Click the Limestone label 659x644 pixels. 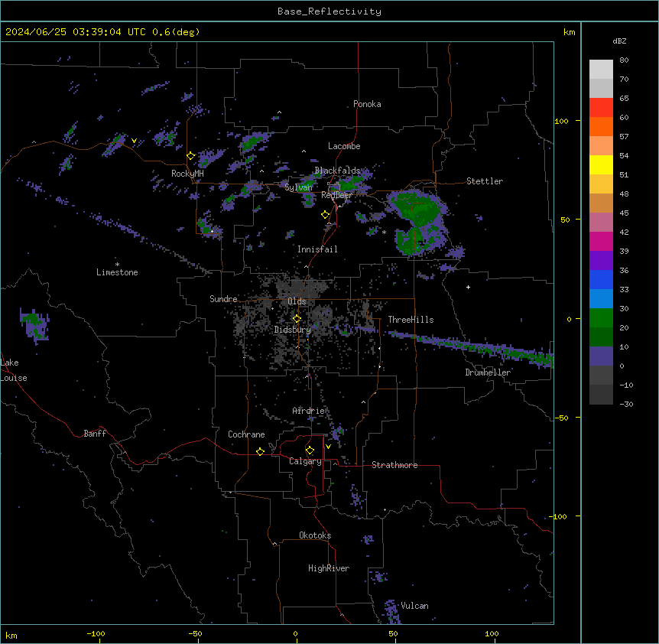click(x=117, y=272)
